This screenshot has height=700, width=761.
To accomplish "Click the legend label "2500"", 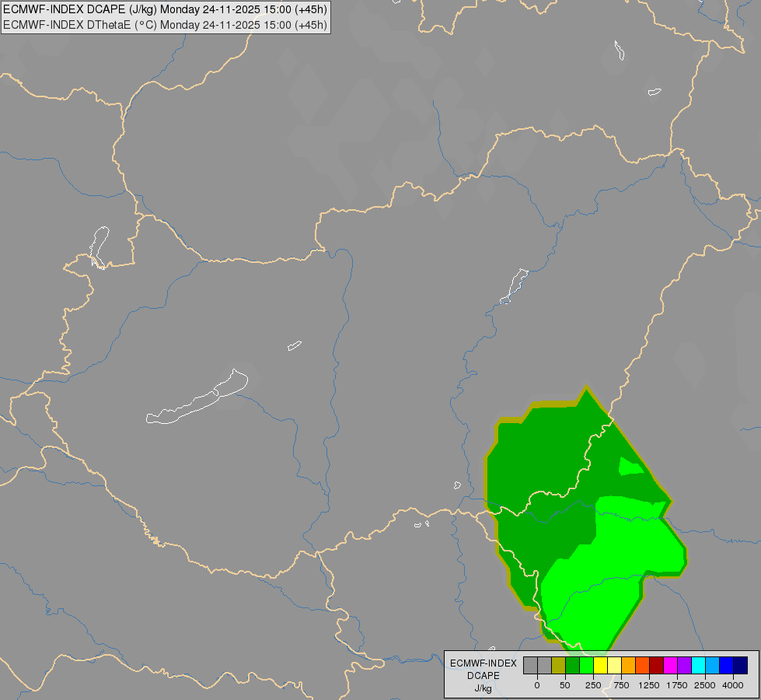I will [x=705, y=685].
